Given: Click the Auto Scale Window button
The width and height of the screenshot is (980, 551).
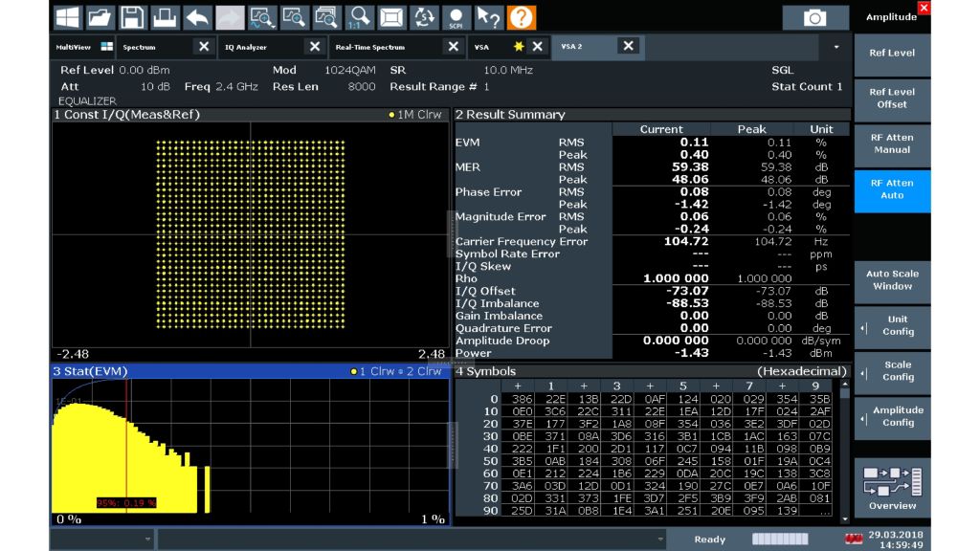Looking at the screenshot, I should click(891, 280).
